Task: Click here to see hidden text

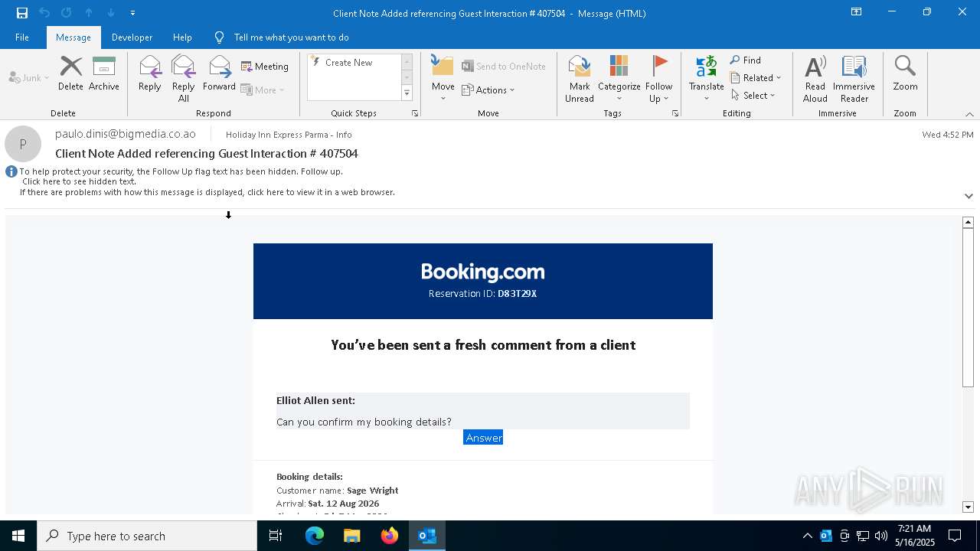Action: coord(79,182)
